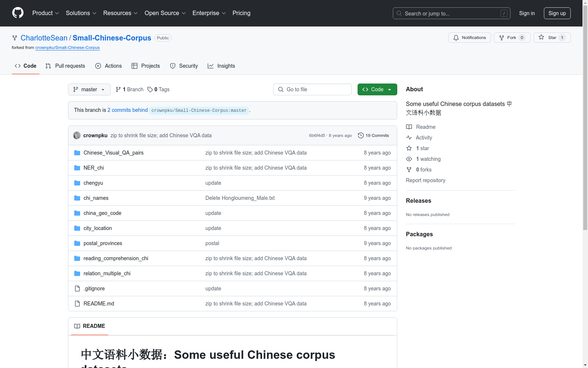Expand the Solutions menu

pyautogui.click(x=81, y=13)
